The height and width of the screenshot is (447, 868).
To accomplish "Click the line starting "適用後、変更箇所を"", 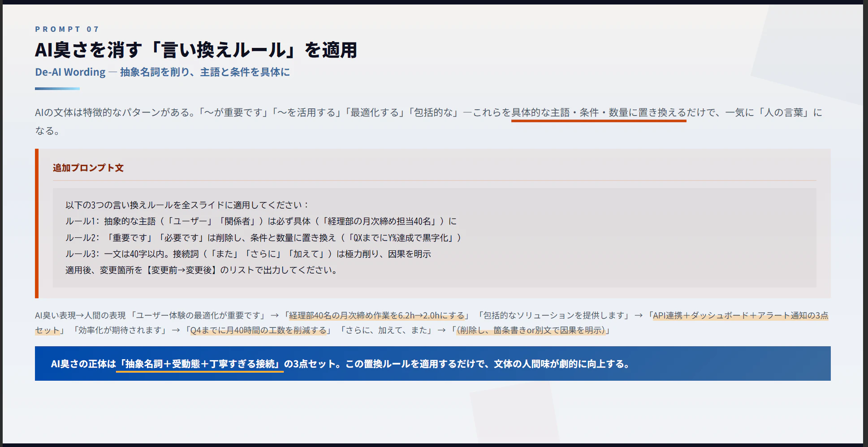I will (202, 270).
